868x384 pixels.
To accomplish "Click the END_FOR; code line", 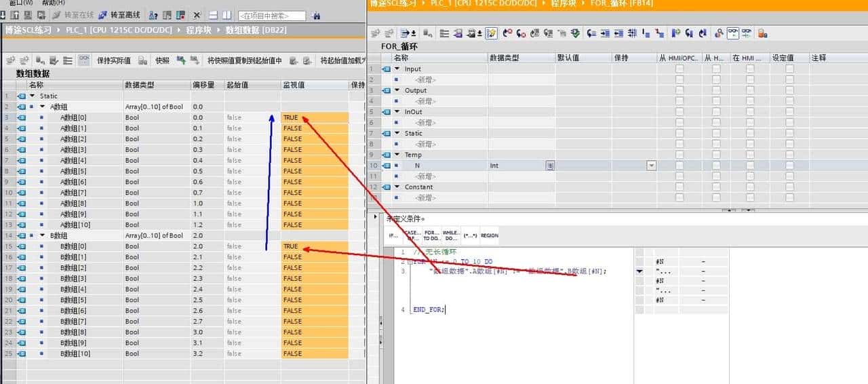I will (429, 309).
